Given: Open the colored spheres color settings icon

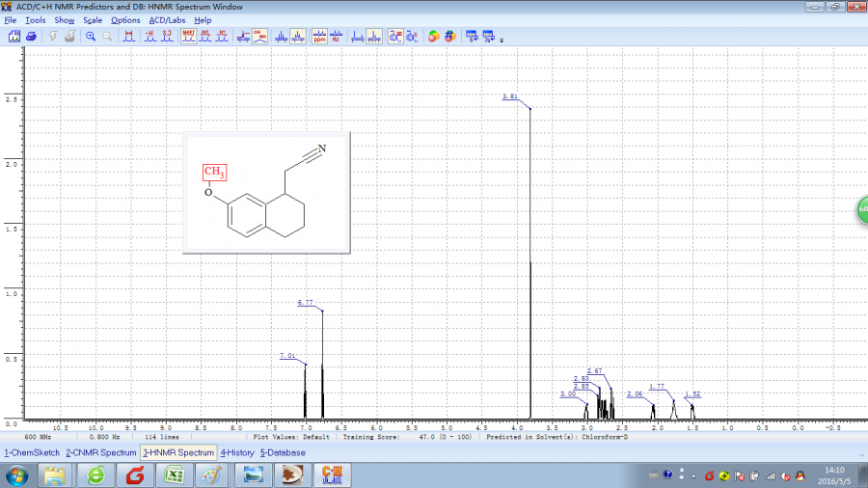Looking at the screenshot, I should [433, 37].
